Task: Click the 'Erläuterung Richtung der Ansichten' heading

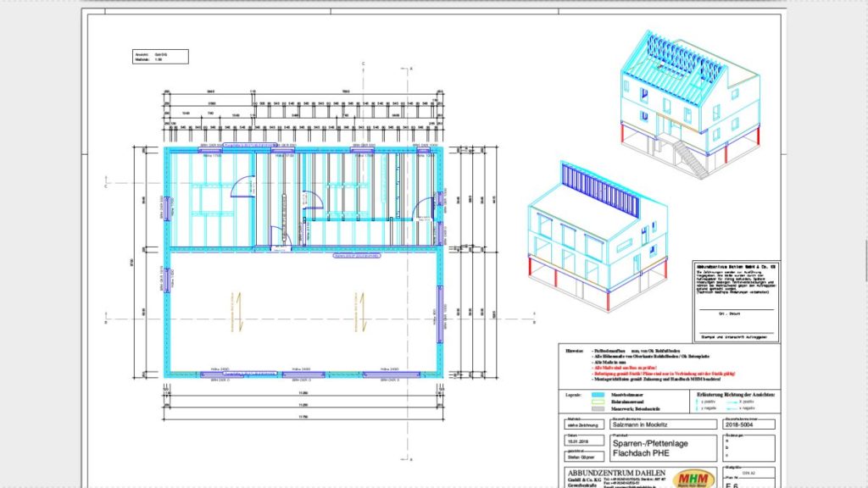Action: [736, 395]
